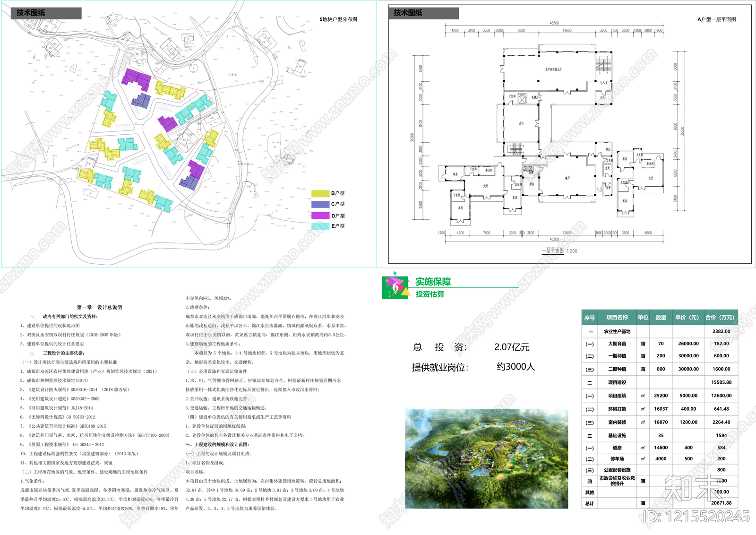Viewport: 756px width, 535px height.
Task: Select the yellow B户型 legend swatch
Action: coord(320,193)
